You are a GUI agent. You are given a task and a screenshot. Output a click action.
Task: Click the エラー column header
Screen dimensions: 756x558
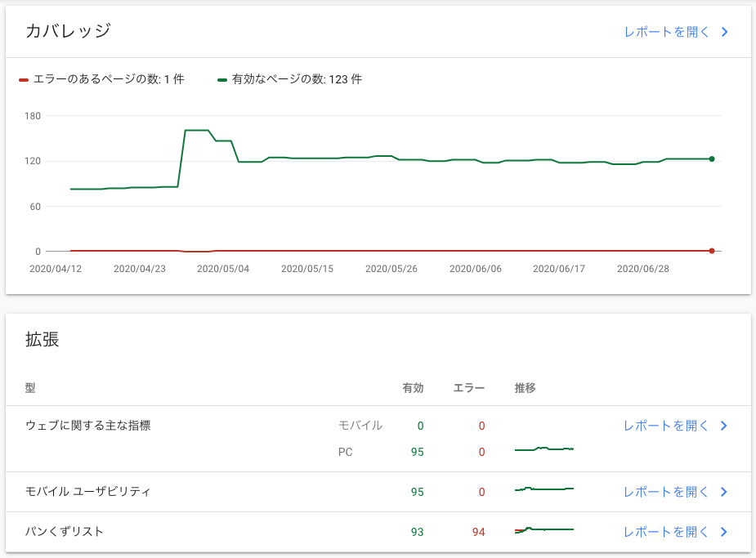tap(468, 388)
